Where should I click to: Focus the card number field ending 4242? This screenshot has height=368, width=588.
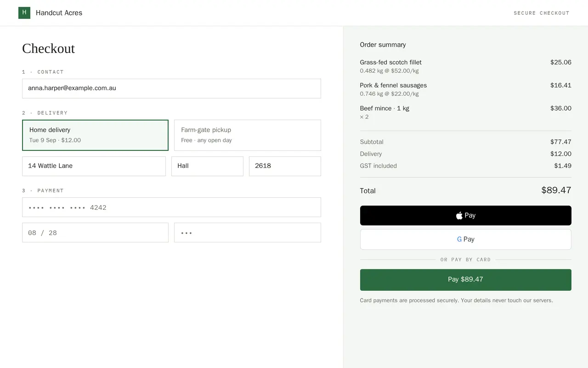coord(171,207)
